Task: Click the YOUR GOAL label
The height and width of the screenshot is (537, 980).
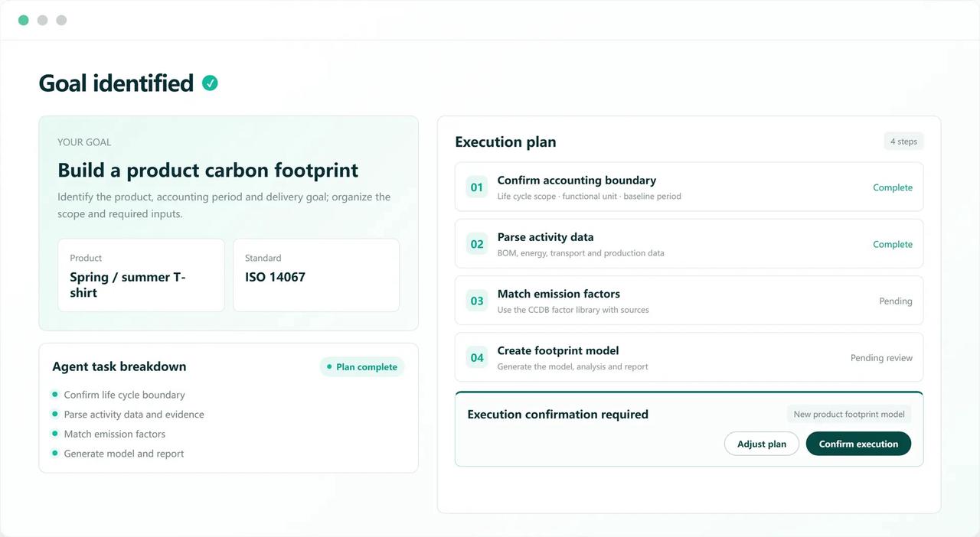Action: (x=84, y=142)
